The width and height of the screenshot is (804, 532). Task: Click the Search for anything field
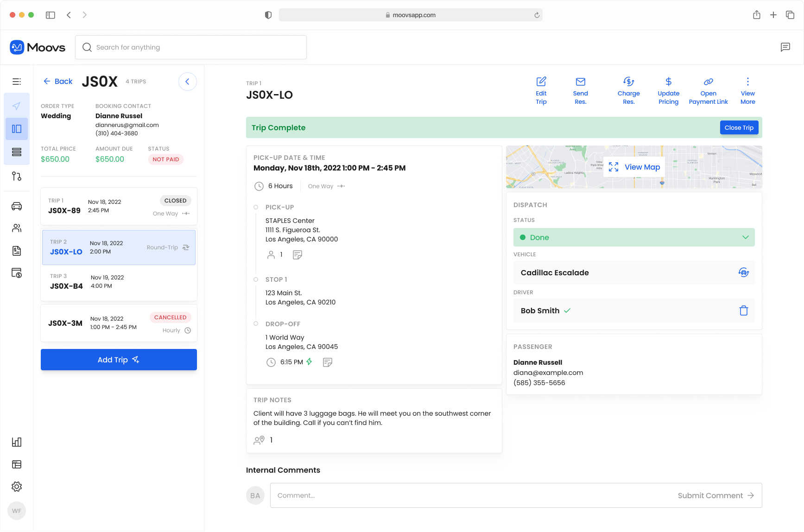[191, 47]
